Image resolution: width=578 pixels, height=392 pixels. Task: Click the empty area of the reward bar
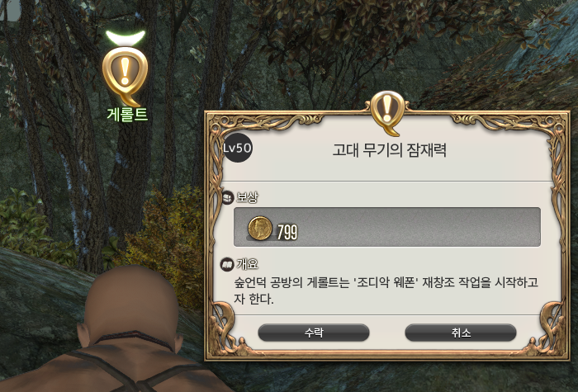coord(419,227)
